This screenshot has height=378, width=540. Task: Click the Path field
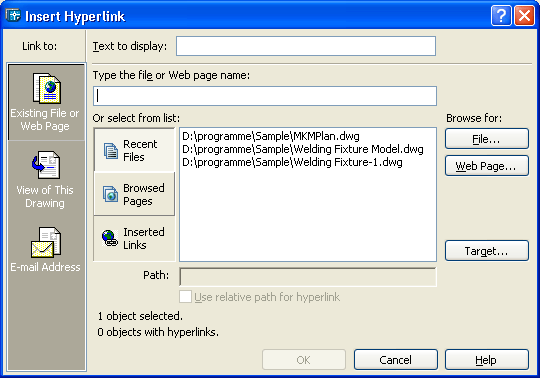pyautogui.click(x=308, y=277)
